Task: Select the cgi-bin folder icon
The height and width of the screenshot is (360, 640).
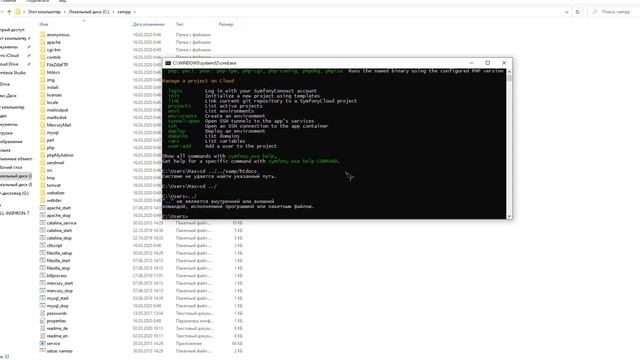Action: [42, 50]
